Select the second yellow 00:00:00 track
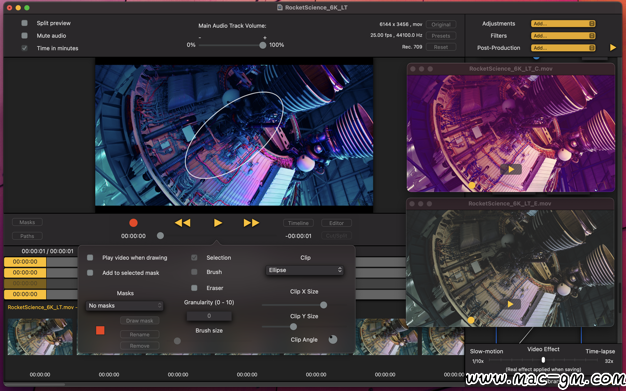Viewport: 626px width, 391px height. pyautogui.click(x=25, y=272)
